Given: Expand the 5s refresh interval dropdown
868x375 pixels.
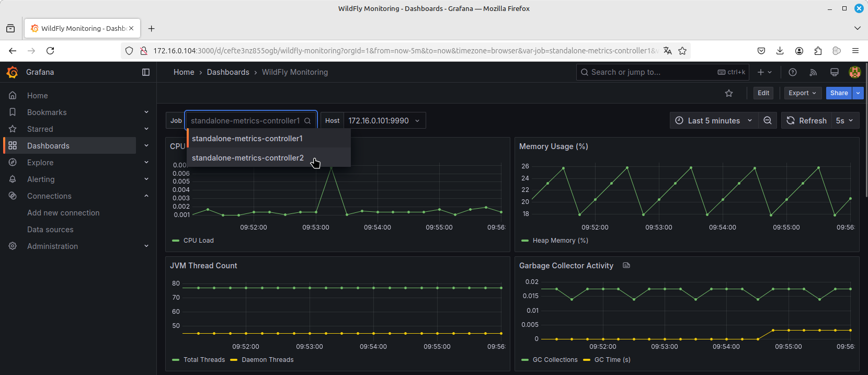Looking at the screenshot, I should (x=844, y=120).
